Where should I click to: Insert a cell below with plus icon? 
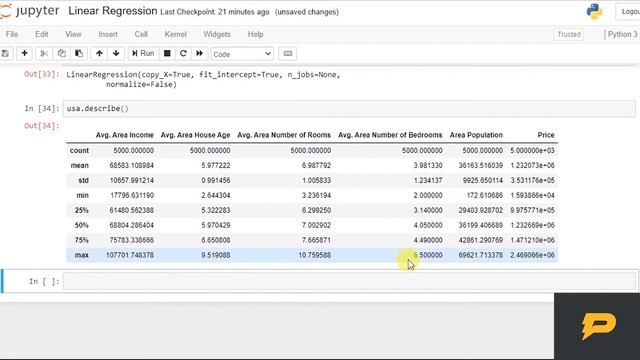click(24, 53)
